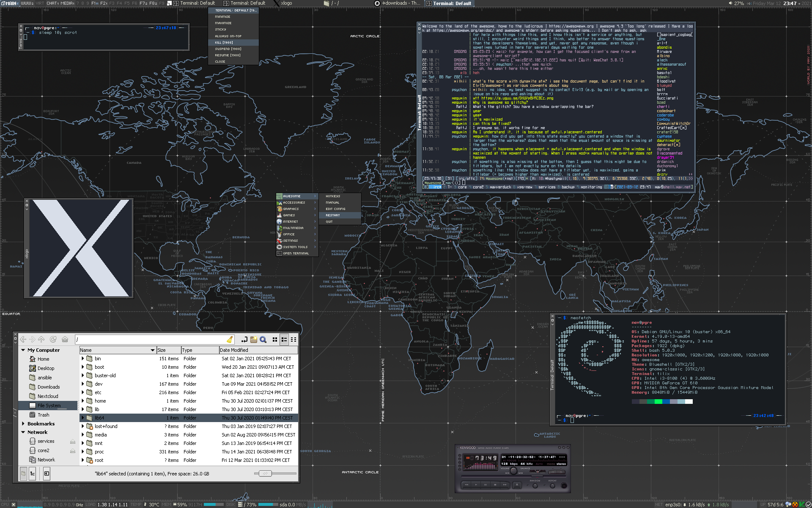Open the Multimedia menu category
This screenshot has width=812, height=508.
[297, 228]
